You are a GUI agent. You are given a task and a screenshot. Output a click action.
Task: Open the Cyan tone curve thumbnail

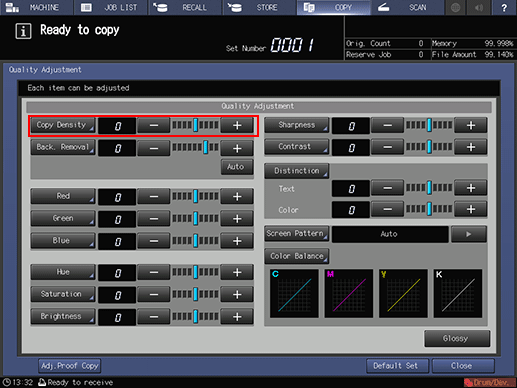pos(294,293)
